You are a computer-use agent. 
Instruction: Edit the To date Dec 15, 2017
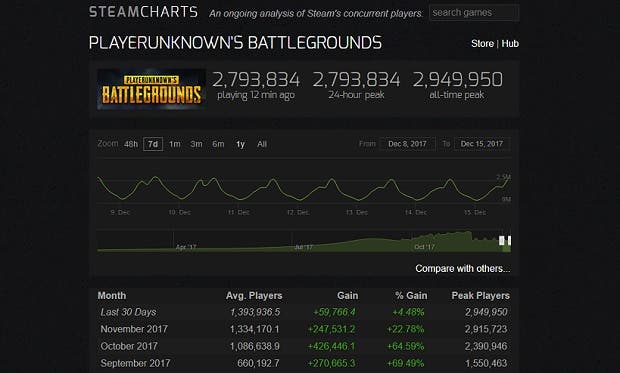click(482, 144)
